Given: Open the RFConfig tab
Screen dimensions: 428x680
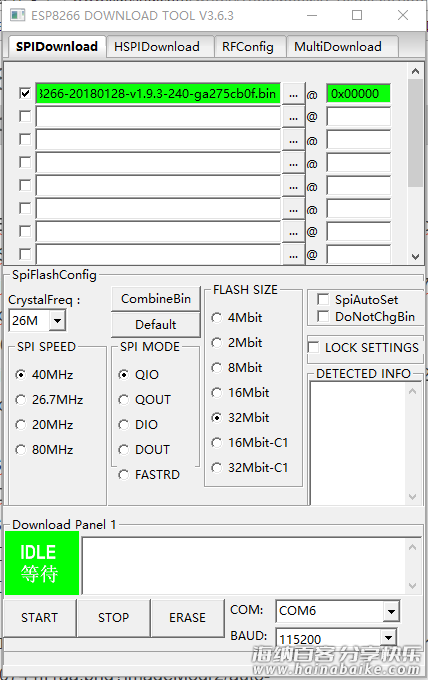Looking at the screenshot, I should point(248,46).
